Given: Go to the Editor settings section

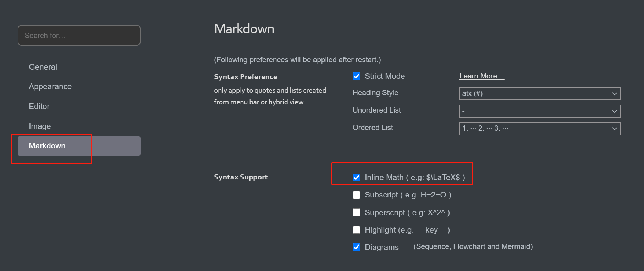Looking at the screenshot, I should click(x=39, y=106).
